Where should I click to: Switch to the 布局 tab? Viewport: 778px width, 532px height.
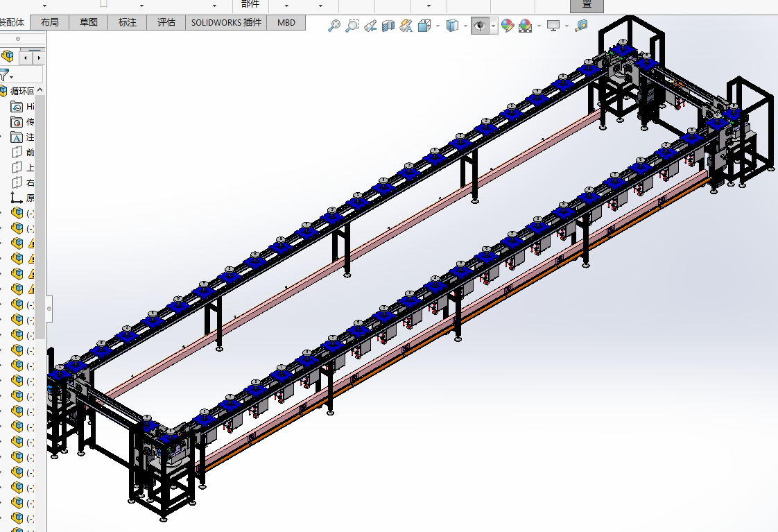50,22
